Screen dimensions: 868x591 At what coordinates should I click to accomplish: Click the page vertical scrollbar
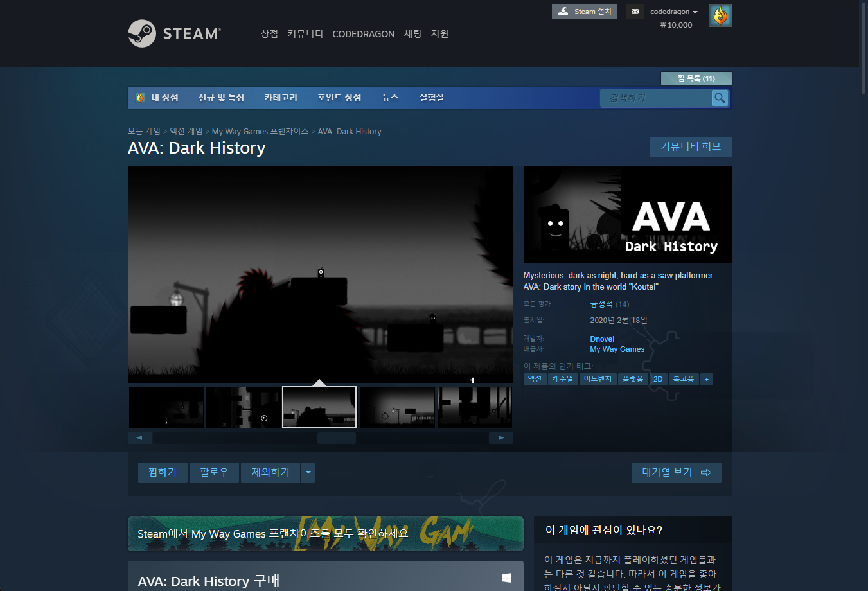[x=864, y=48]
